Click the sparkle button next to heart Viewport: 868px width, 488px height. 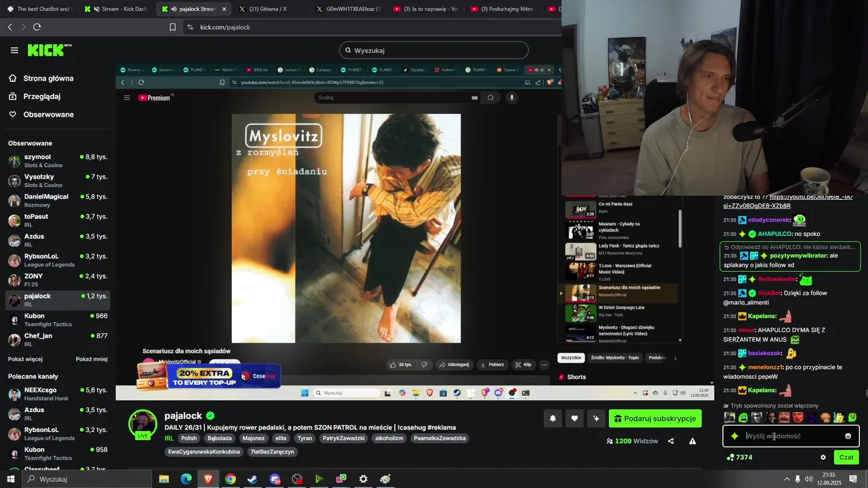[596, 419]
